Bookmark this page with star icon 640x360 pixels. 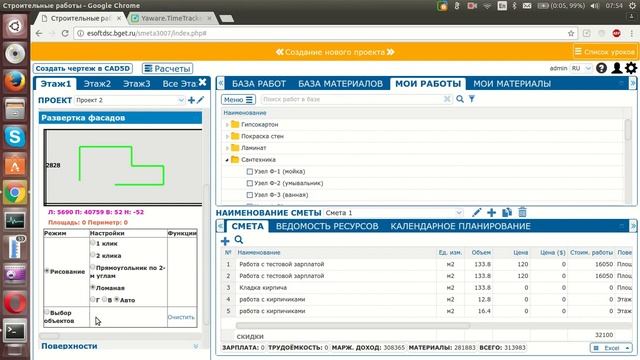click(571, 33)
